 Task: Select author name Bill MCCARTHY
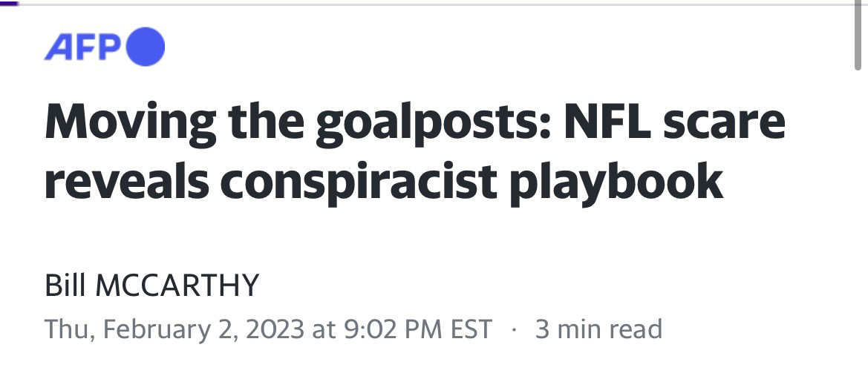point(151,286)
